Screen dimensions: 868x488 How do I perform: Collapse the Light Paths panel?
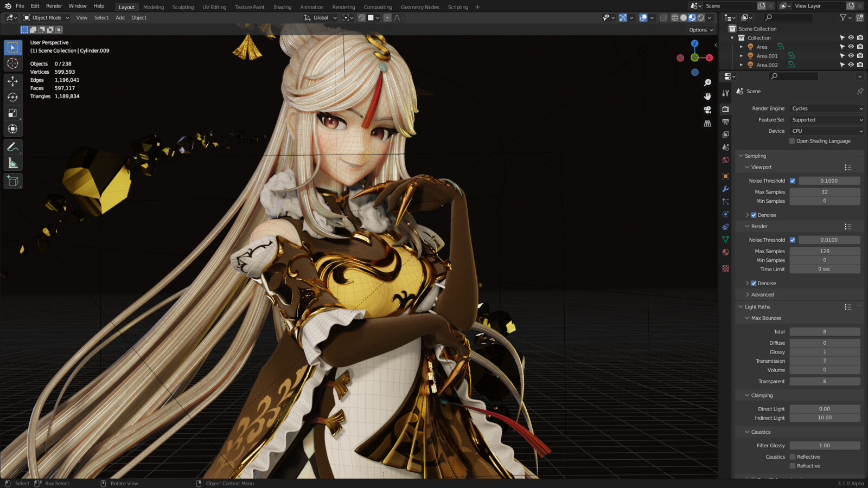click(x=757, y=307)
